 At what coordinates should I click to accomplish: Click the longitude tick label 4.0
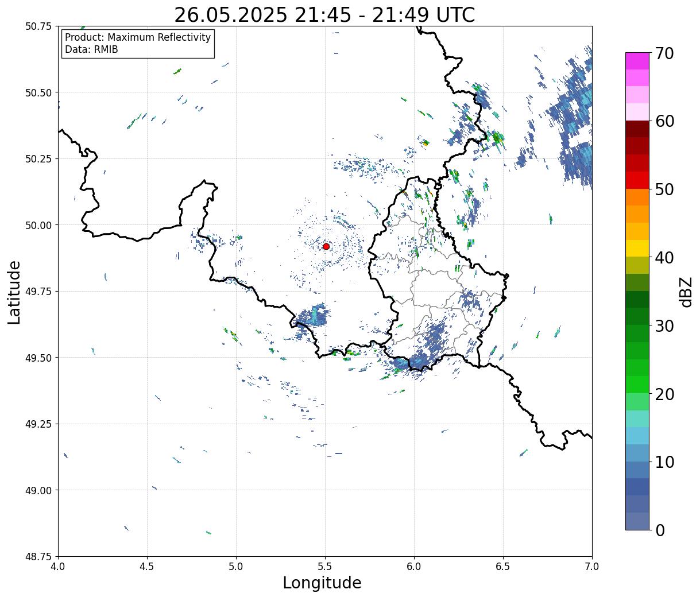click(58, 567)
